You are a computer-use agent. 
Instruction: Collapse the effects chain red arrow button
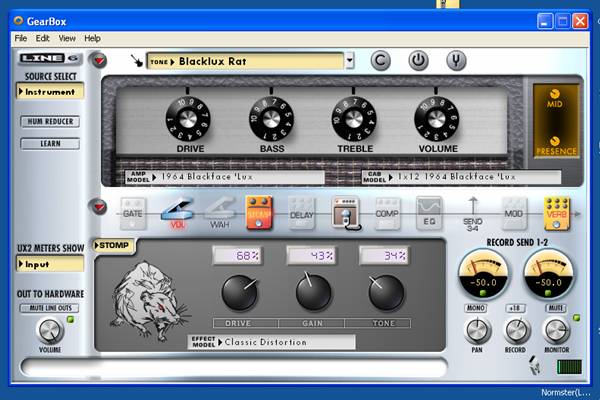[x=99, y=207]
